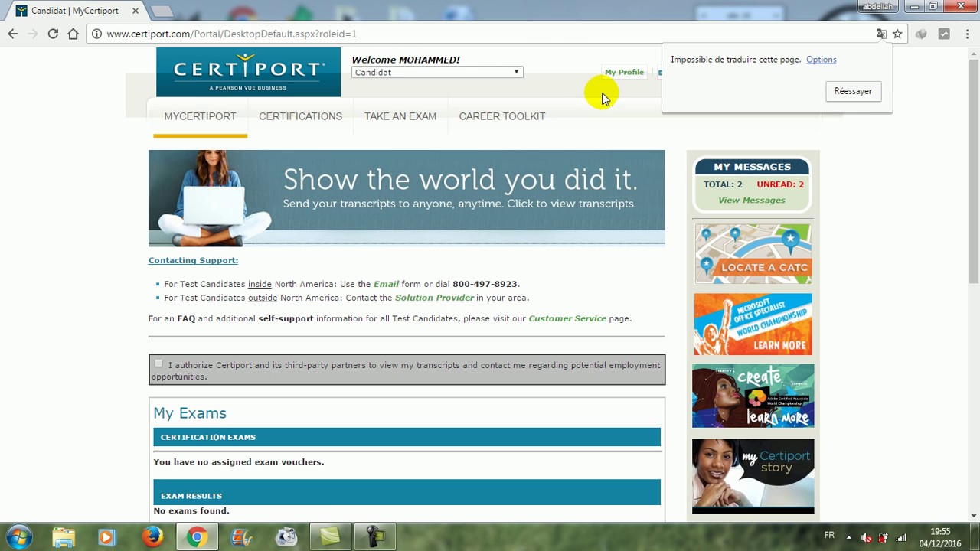Bookmark this page with the star icon
Screen dimensions: 980x551
pos(897,34)
